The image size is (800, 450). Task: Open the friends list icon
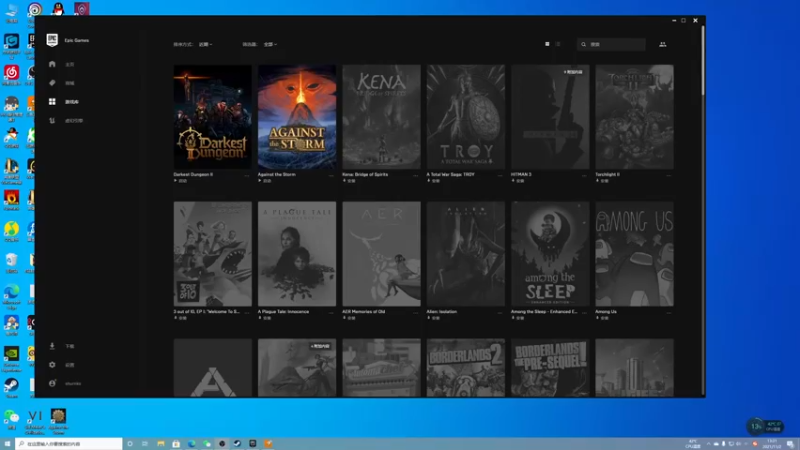click(662, 44)
